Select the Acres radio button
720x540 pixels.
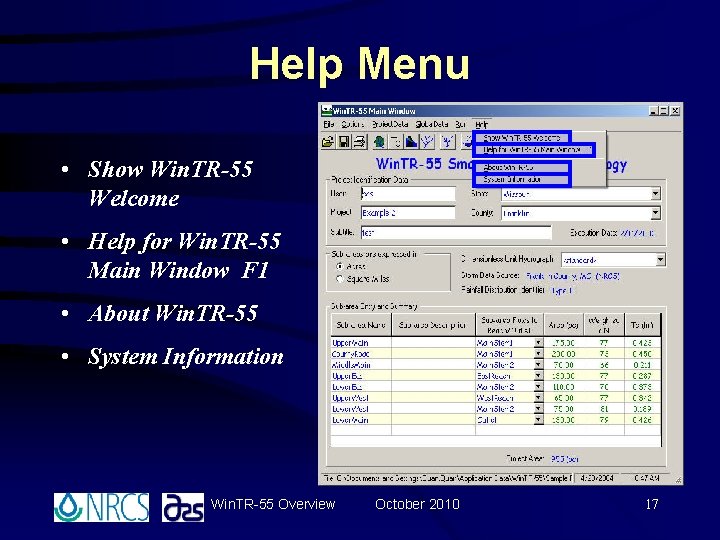click(x=340, y=266)
